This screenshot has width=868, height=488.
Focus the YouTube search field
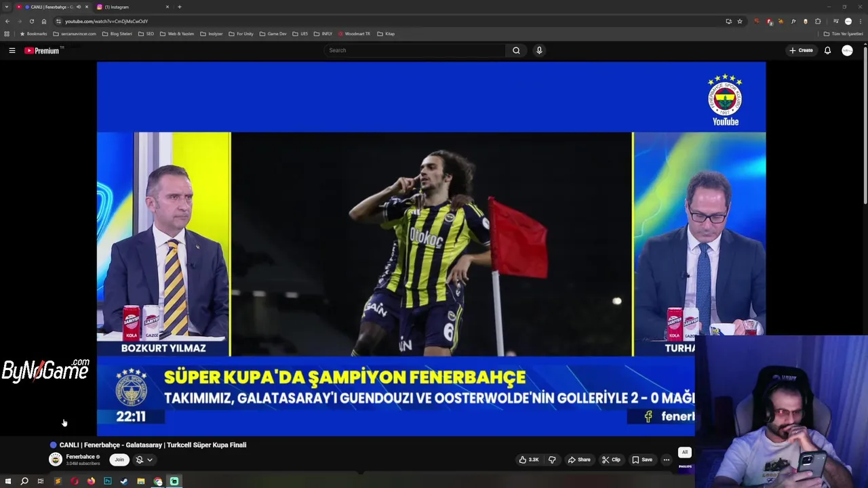tap(415, 50)
